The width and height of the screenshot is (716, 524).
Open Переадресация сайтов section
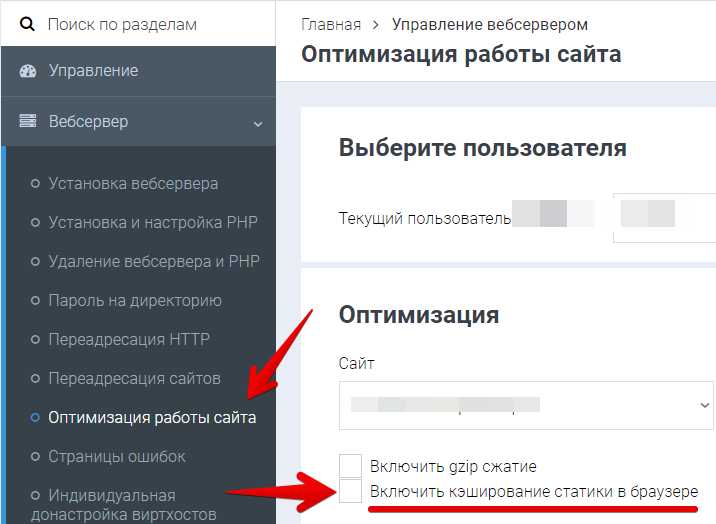(134, 378)
